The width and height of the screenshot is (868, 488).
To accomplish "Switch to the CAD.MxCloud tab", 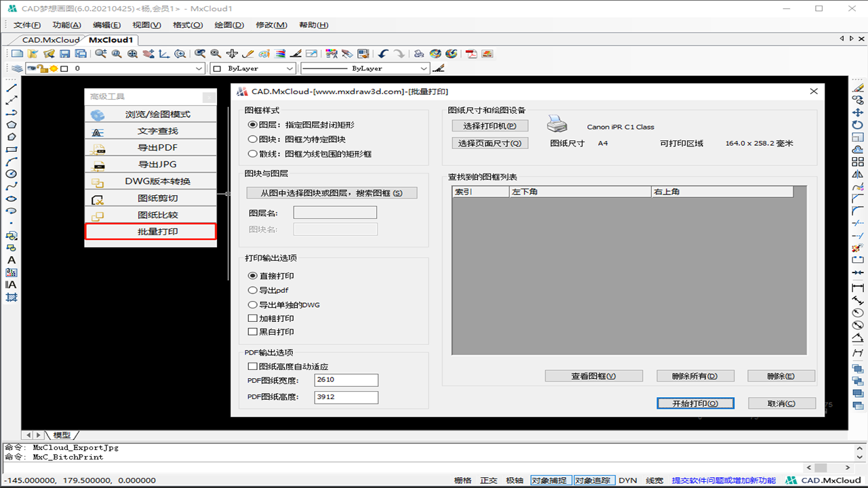I will tap(50, 40).
